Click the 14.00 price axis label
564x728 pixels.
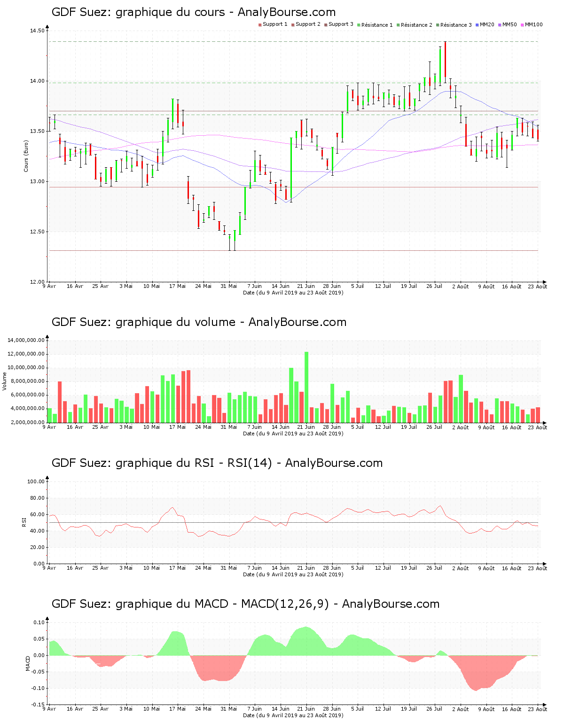[x=37, y=81]
